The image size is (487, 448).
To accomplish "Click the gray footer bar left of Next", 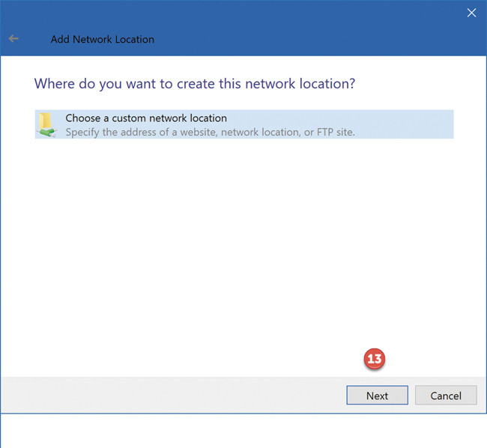I will 172,396.
